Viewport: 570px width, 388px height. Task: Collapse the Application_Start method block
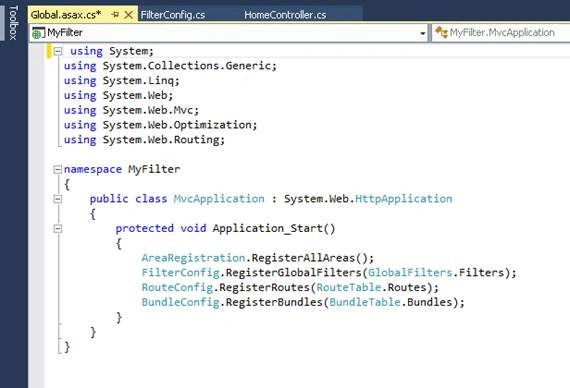[57, 228]
